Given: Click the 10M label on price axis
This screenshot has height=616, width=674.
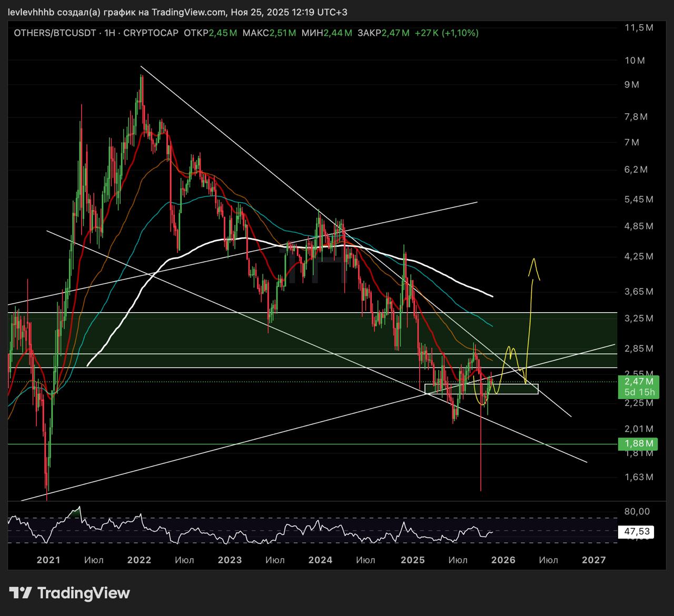Looking at the screenshot, I should coord(634,60).
